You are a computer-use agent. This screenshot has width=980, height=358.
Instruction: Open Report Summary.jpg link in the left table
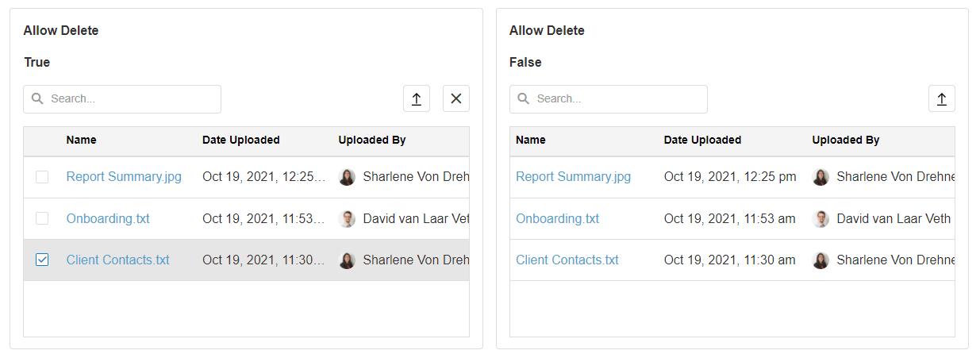pos(124,177)
